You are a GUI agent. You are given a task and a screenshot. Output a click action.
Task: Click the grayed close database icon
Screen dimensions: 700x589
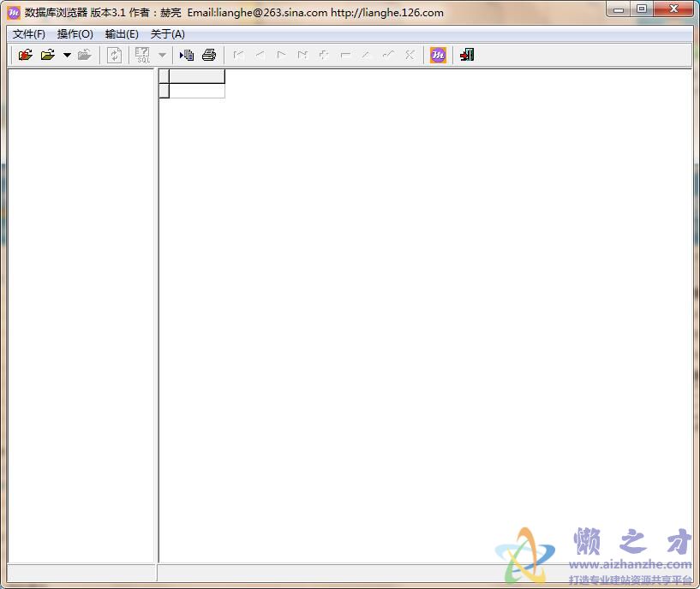[x=84, y=55]
